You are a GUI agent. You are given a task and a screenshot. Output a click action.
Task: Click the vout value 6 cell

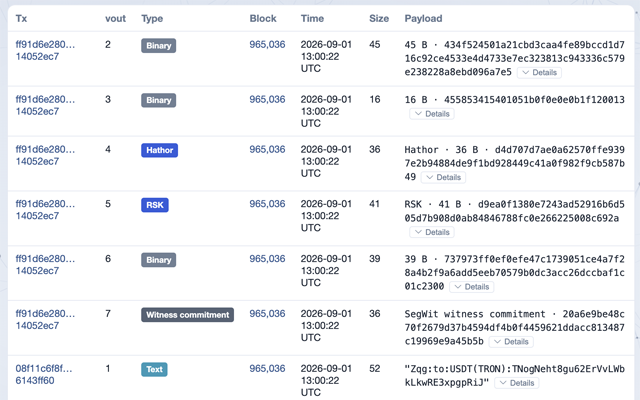(x=108, y=259)
